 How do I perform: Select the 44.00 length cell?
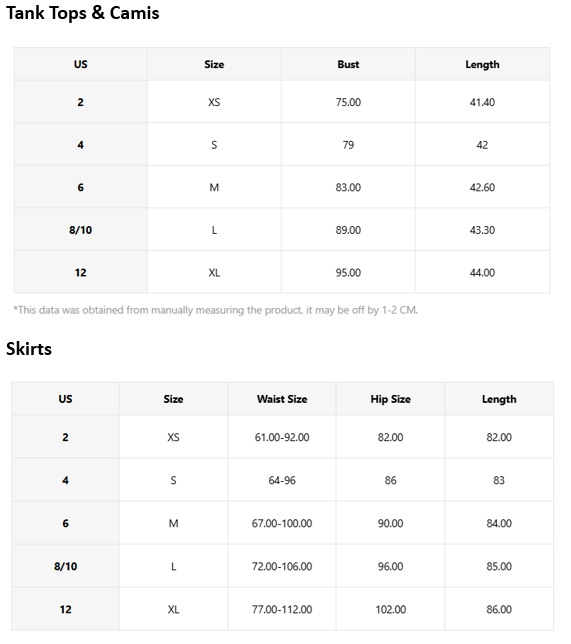point(482,273)
